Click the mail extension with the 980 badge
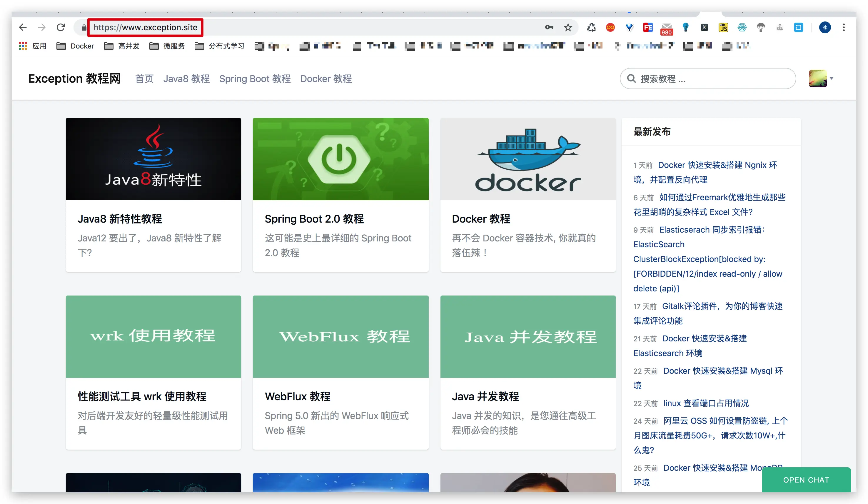868x504 pixels. coord(667,28)
